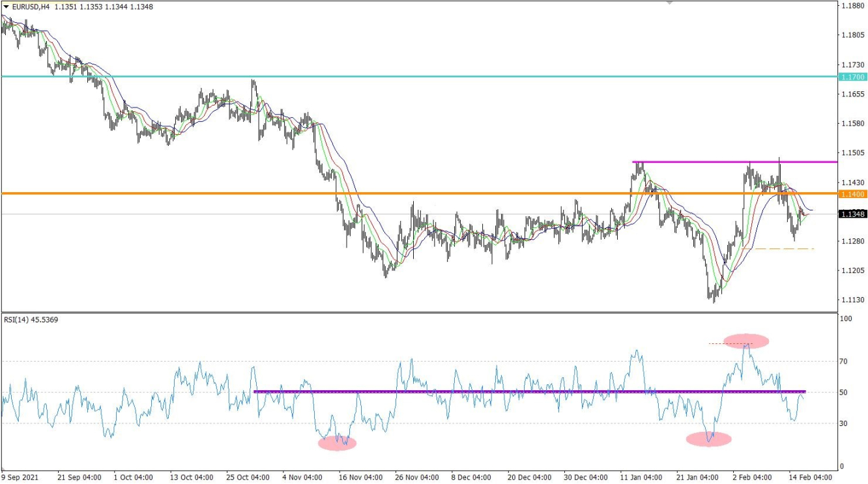This screenshot has width=868, height=484.
Task: Click the 1.1130 price scale value
Action: click(x=852, y=300)
